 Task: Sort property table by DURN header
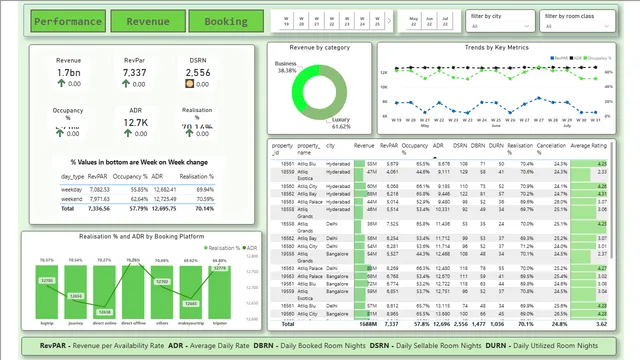click(x=496, y=146)
